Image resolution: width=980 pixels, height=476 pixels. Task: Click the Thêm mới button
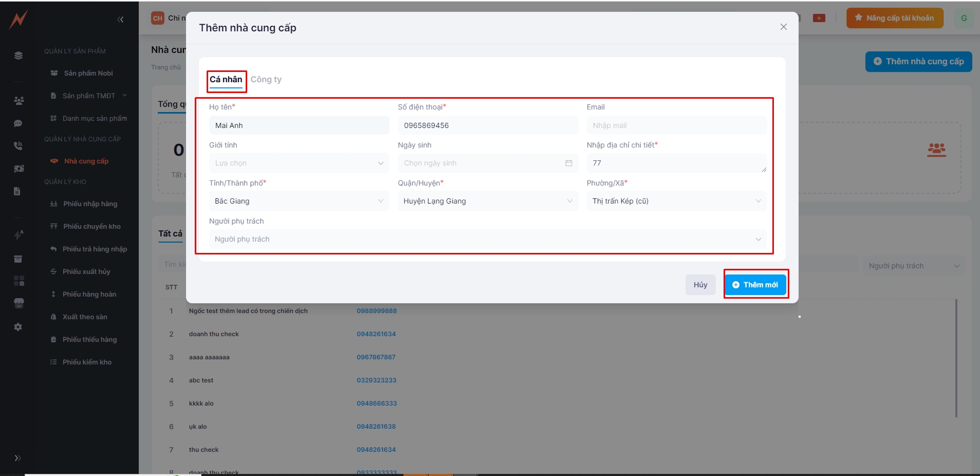755,285
